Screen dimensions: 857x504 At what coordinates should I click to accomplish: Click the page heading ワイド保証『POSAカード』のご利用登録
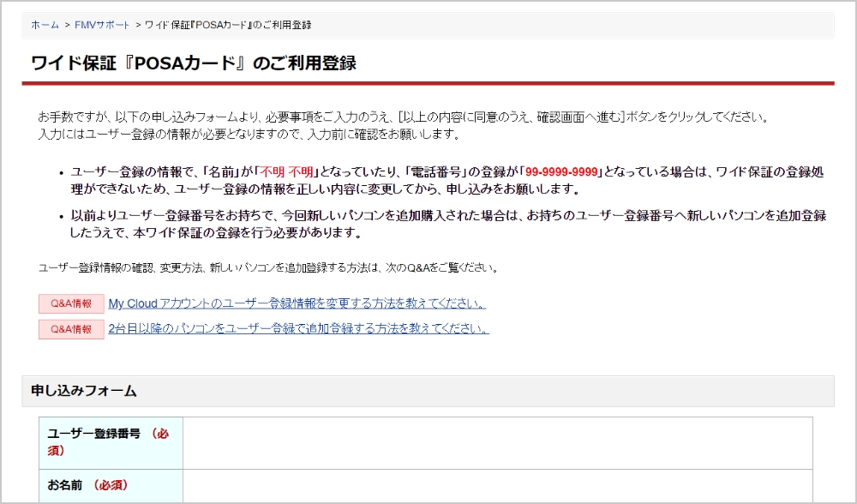[193, 63]
